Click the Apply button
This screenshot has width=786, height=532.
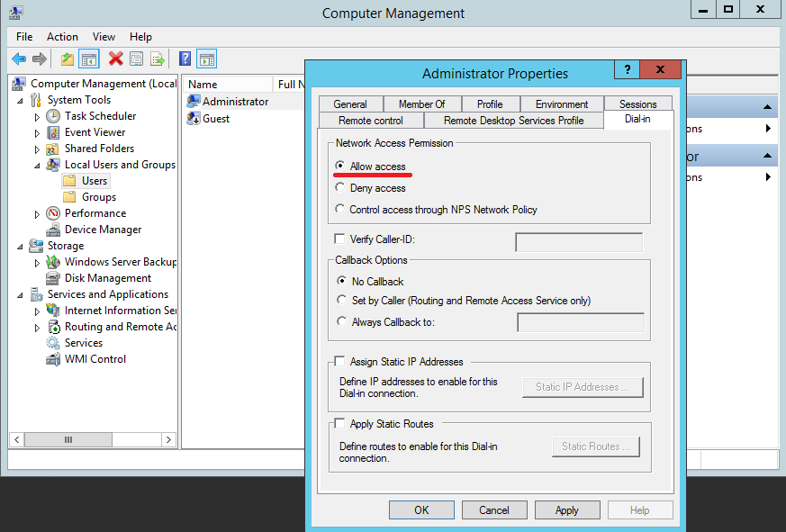pos(566,510)
